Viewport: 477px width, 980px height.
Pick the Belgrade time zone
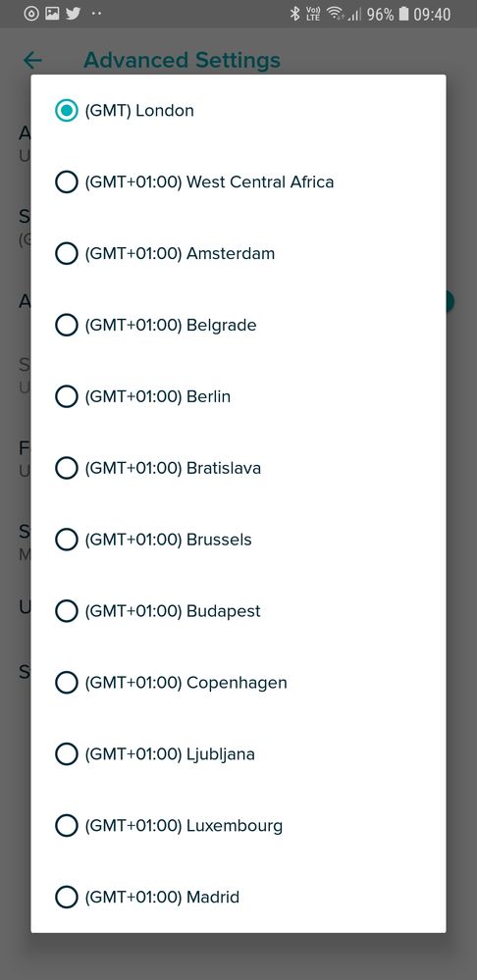coord(67,325)
